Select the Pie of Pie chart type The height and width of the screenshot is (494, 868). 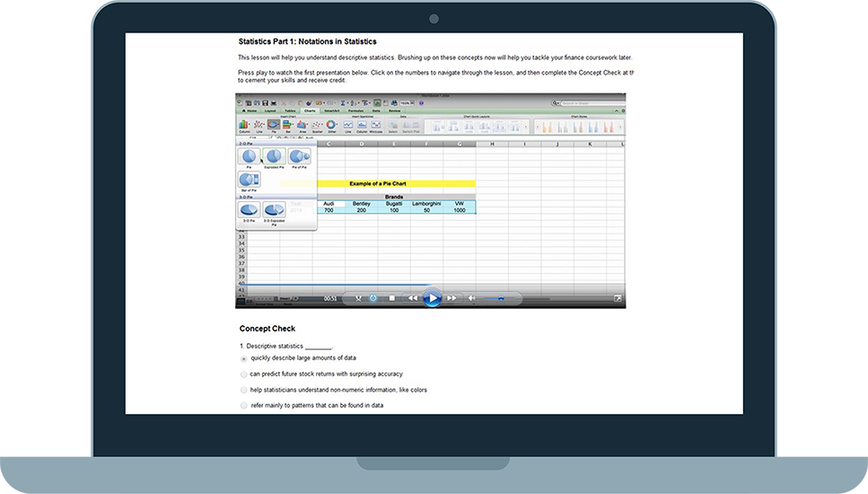[x=300, y=156]
